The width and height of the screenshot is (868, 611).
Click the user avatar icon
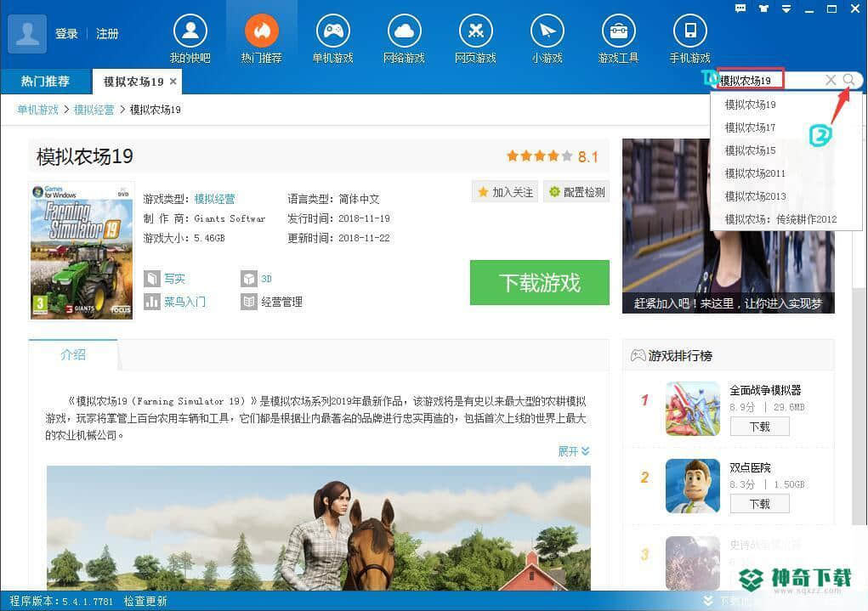tap(27, 34)
